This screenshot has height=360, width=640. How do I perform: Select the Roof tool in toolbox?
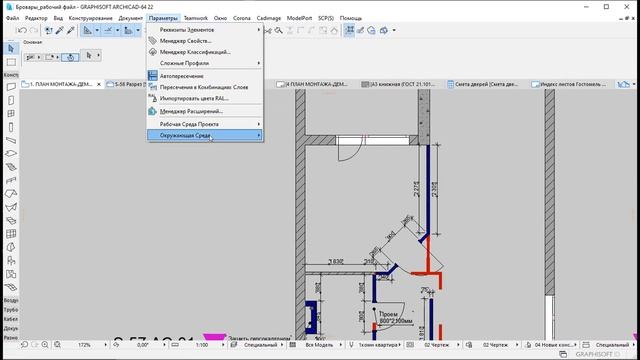click(x=11, y=194)
